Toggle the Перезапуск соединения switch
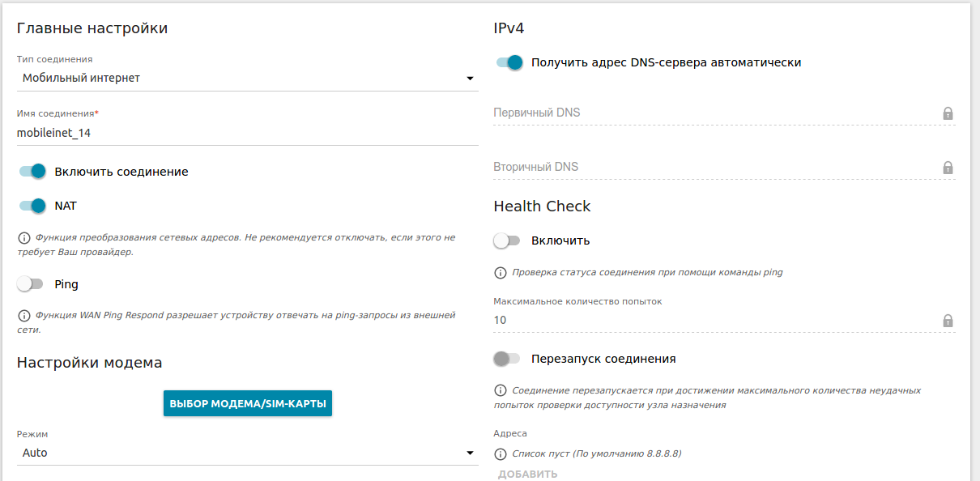Screen dimensions: 980x481 (507, 359)
